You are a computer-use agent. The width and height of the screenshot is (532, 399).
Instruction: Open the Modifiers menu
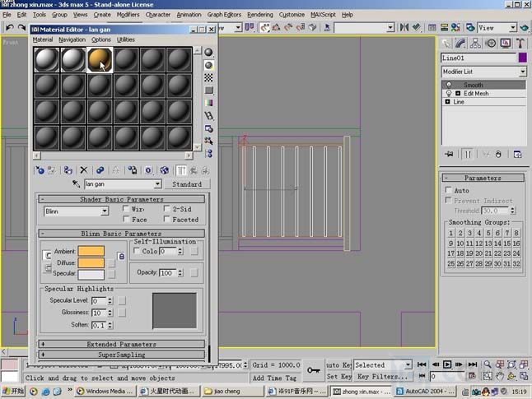coord(128,15)
